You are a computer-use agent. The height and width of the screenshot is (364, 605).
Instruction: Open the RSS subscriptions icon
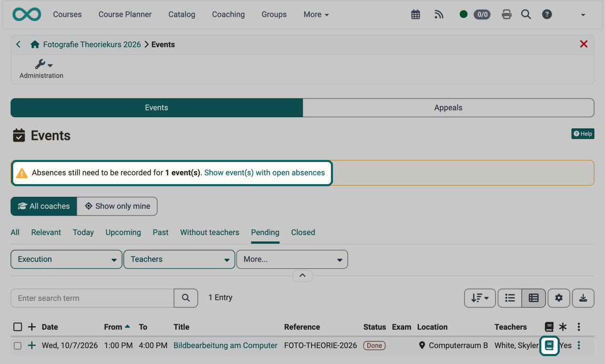point(439,15)
